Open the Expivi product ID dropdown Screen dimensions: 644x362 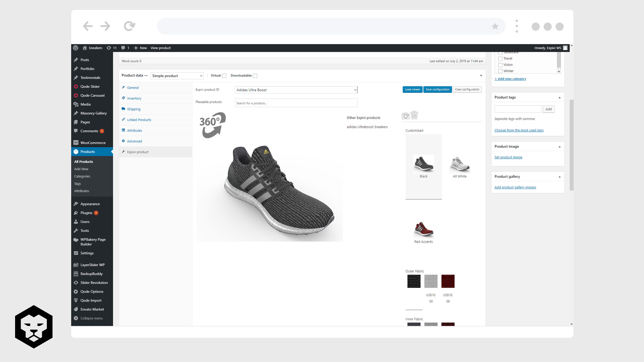click(x=296, y=90)
